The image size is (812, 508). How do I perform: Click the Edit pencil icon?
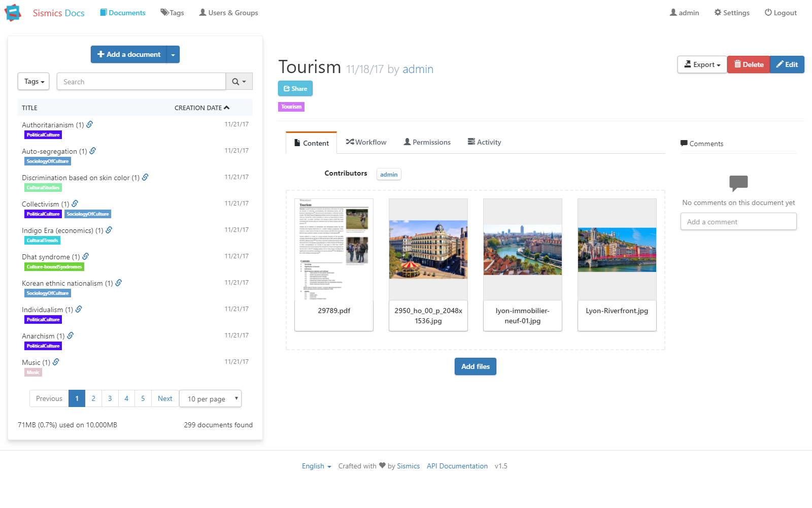(x=779, y=64)
